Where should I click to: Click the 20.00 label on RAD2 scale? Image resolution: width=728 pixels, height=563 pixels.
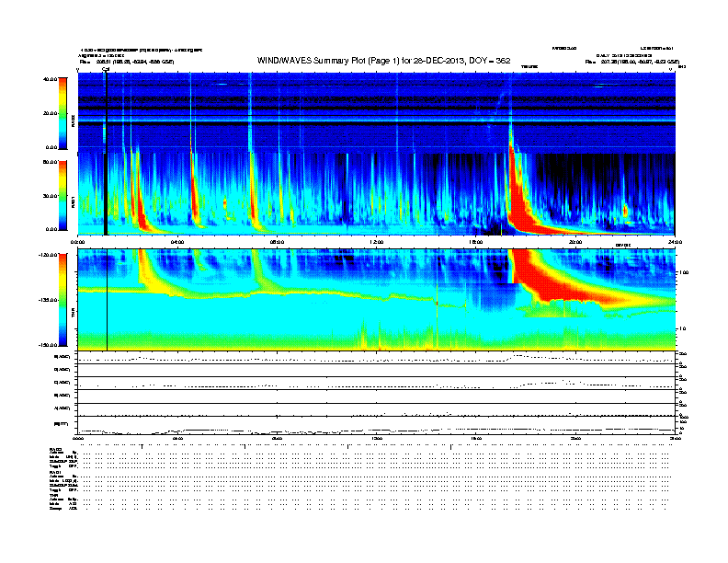(x=51, y=113)
